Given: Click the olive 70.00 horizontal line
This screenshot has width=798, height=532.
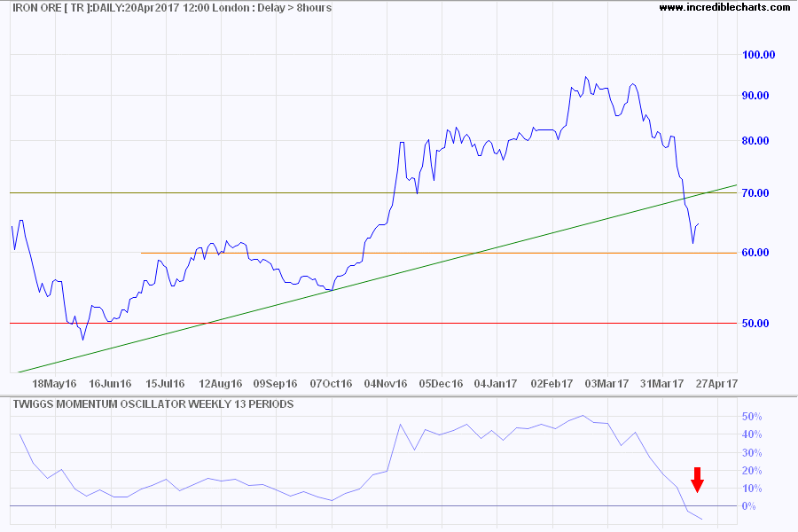Looking at the screenshot, I should point(373,193).
